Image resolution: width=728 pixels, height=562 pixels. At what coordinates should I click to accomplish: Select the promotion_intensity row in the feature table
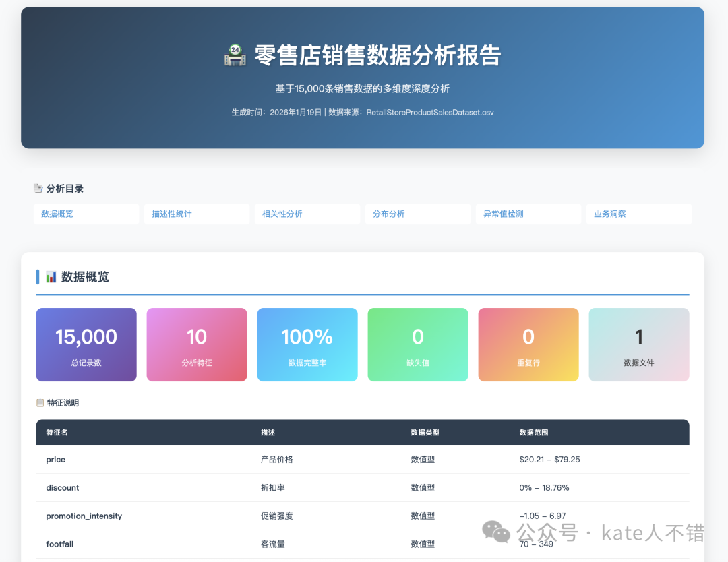pos(84,516)
